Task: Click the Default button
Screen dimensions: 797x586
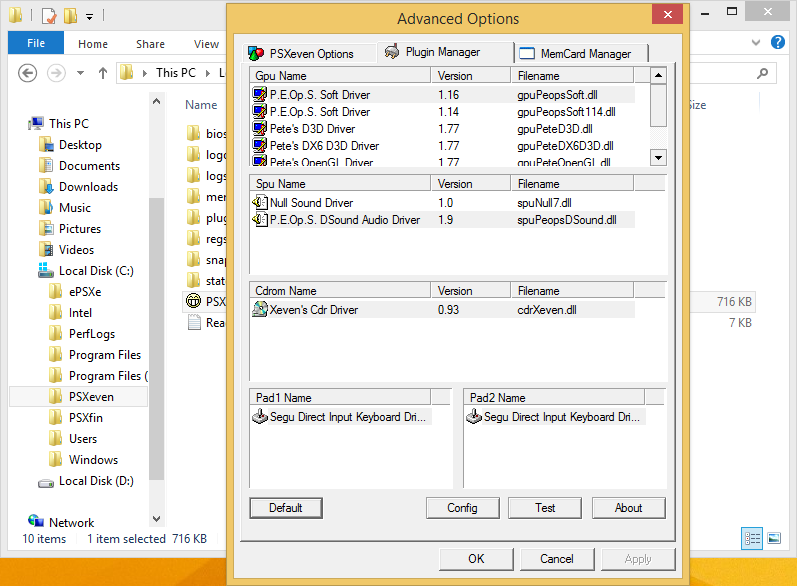Action: coord(286,508)
